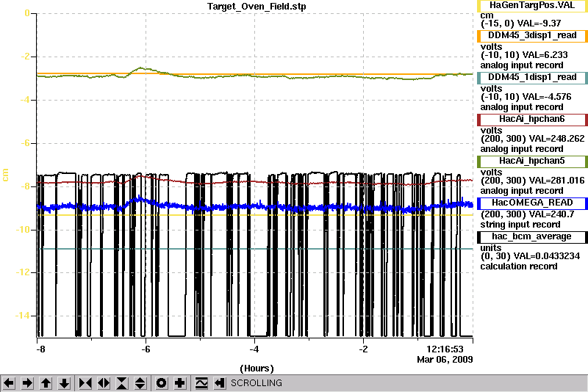The image size is (588, 392).
Task: Select the HacAi_hpchan6 legend entry
Action: click(x=532, y=120)
